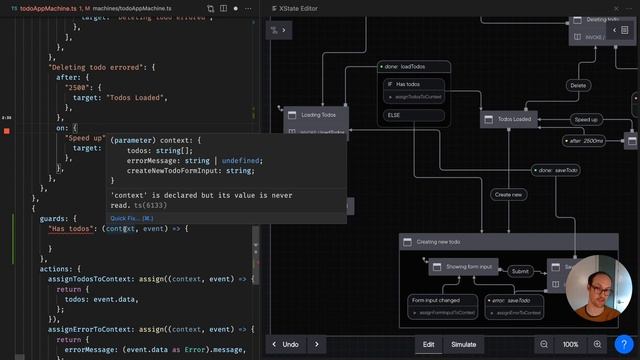640x360 pixels.
Task: Select the ELSE transition branch
Action: point(414,115)
